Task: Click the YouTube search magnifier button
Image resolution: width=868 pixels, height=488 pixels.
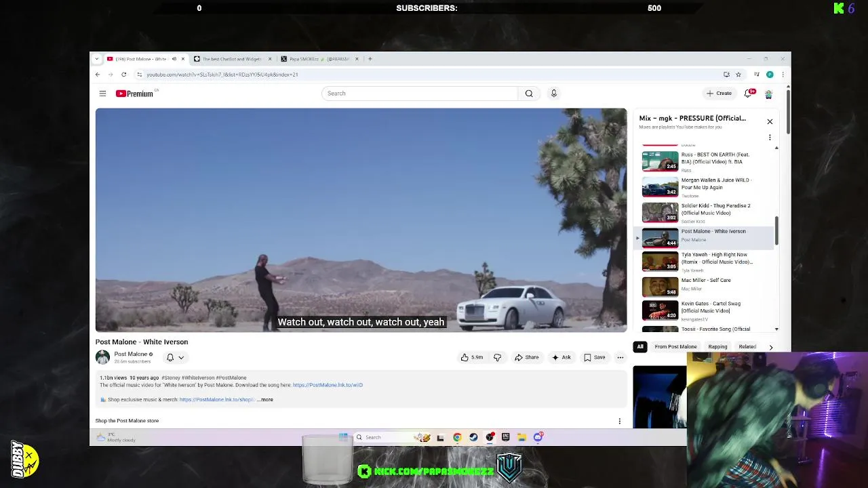Action: click(x=529, y=94)
